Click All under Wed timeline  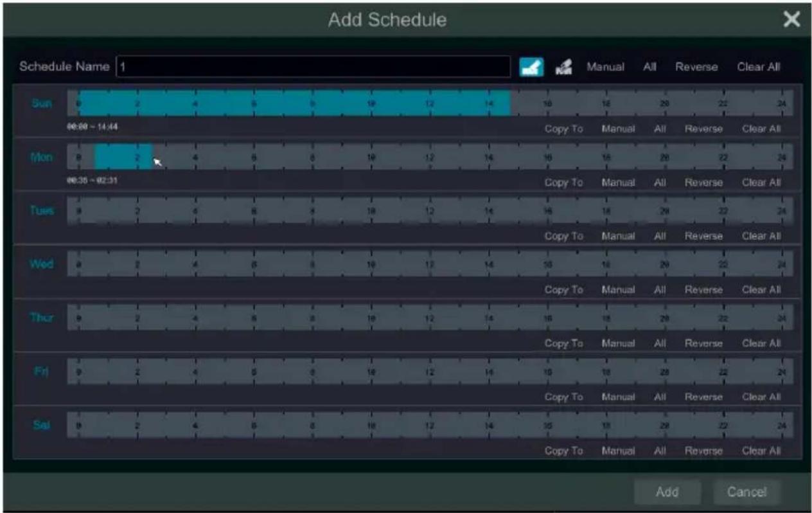click(x=659, y=290)
